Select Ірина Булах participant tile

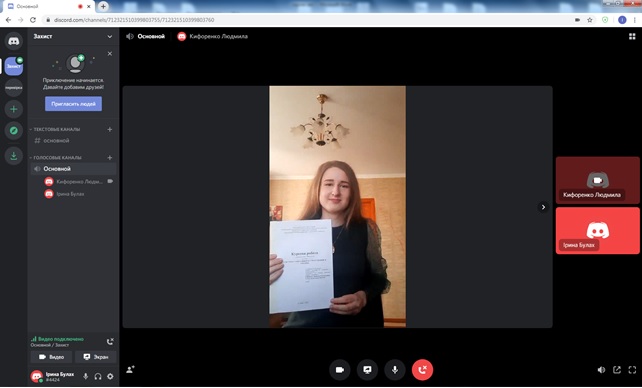(x=597, y=230)
